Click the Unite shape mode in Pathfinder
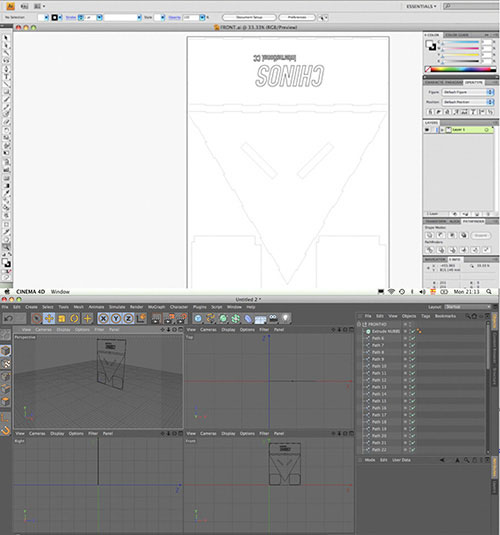 click(429, 235)
